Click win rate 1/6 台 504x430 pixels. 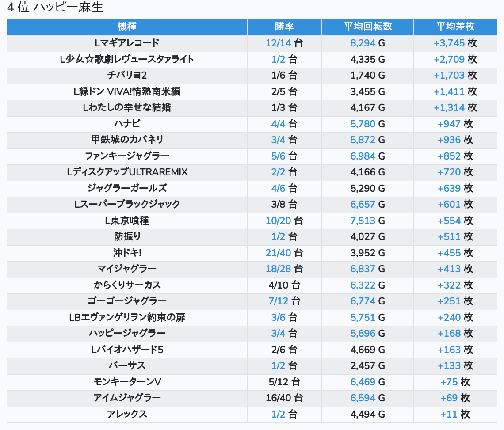[x=284, y=75]
